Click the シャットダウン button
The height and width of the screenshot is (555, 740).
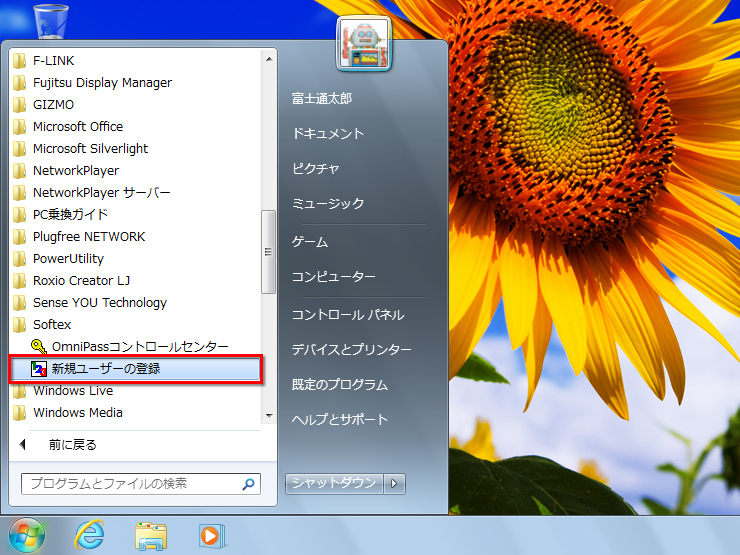[334, 483]
